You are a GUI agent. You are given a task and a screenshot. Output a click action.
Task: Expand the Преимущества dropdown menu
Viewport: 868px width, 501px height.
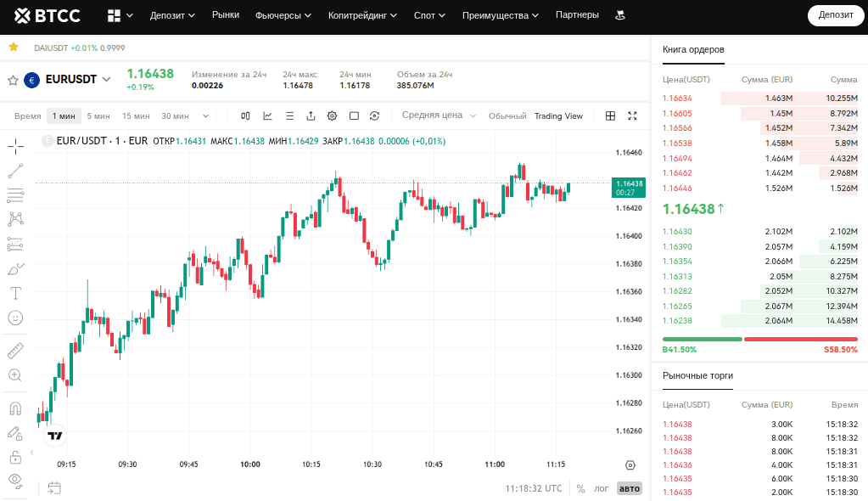[x=500, y=15]
